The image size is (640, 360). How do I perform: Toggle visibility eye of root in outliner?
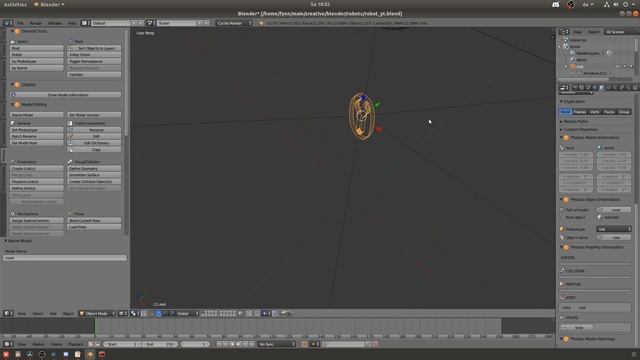[618, 67]
